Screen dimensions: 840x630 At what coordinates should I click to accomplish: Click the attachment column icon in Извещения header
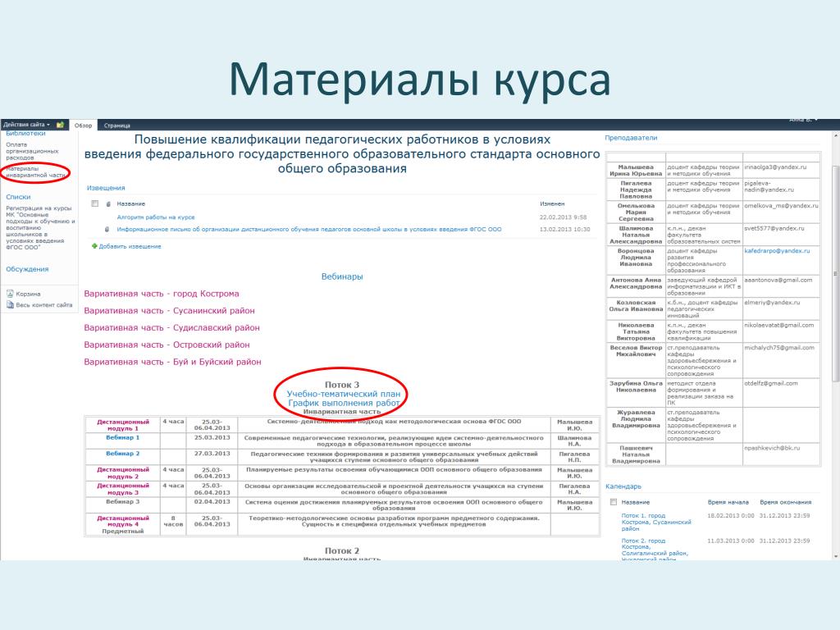(107, 204)
